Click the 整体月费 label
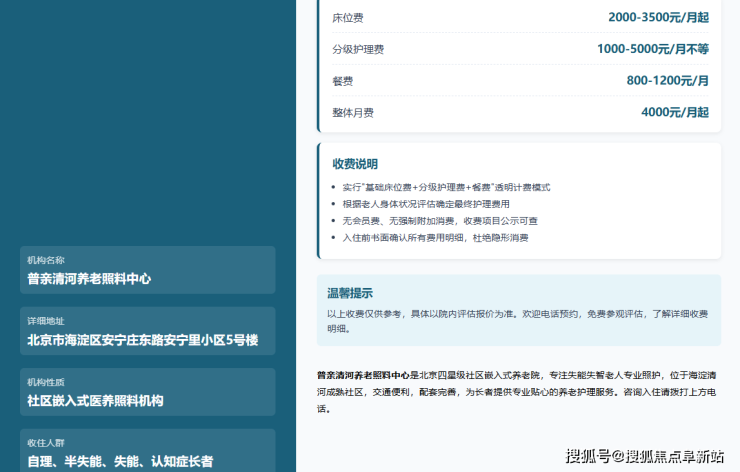 353,113
